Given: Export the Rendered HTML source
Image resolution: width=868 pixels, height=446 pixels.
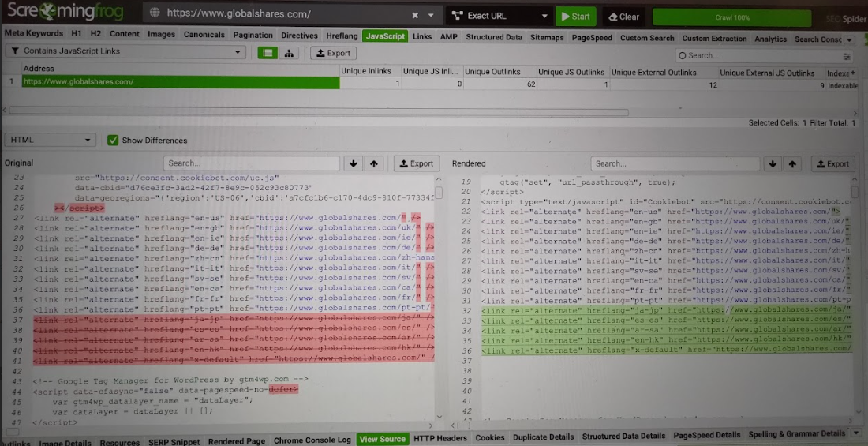Looking at the screenshot, I should tap(834, 164).
